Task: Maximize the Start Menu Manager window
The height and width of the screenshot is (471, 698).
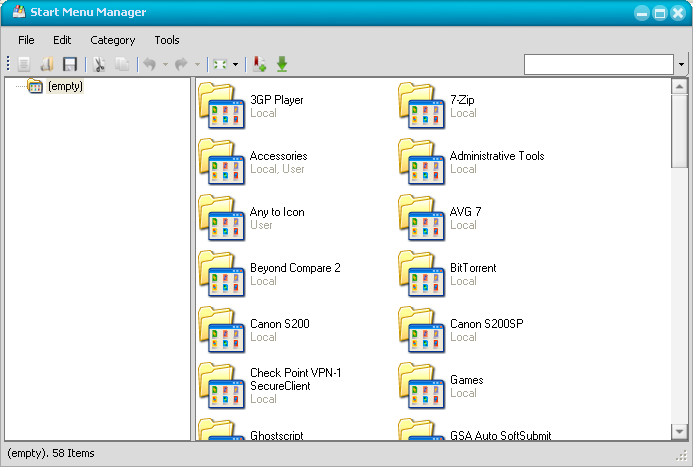Action: (660, 13)
